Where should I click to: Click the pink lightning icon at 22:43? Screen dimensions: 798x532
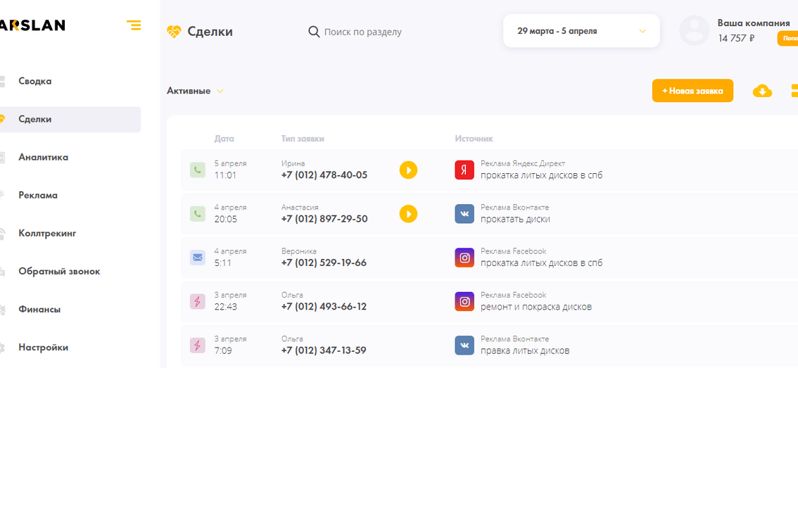click(x=198, y=301)
